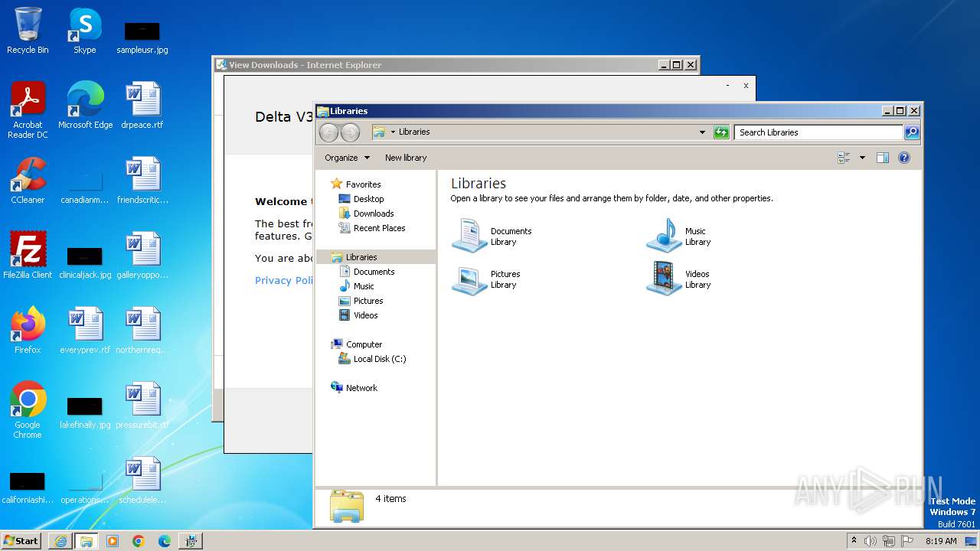Open the view options dropdown arrow
980x551 pixels.
pyautogui.click(x=862, y=158)
